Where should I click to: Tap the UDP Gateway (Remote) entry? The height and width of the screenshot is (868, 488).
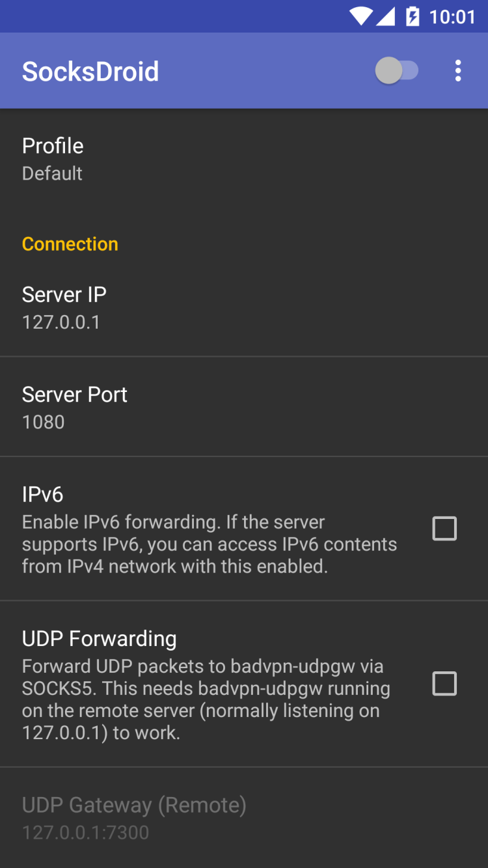[134, 805]
